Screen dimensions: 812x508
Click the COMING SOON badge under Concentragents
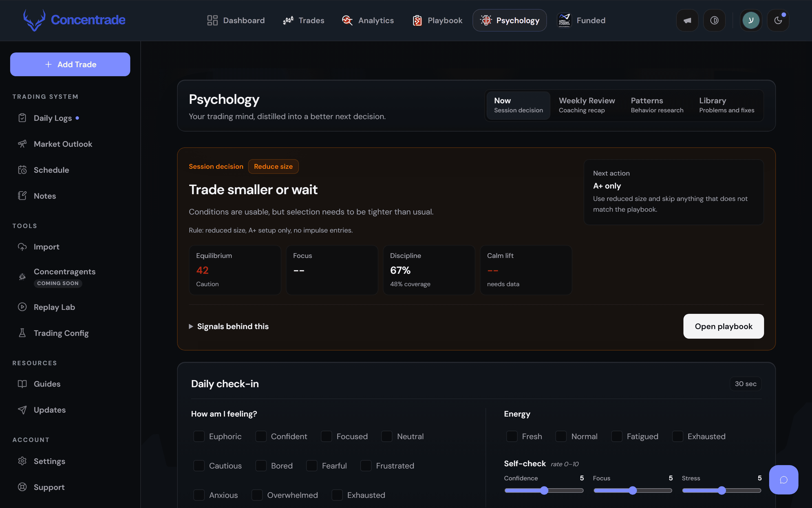(58, 283)
